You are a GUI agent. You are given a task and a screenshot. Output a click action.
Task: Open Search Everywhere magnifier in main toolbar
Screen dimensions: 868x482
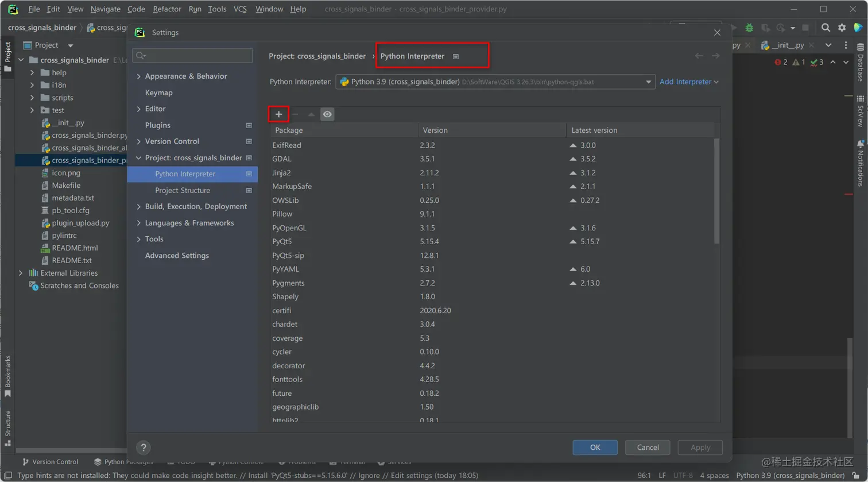tap(826, 28)
